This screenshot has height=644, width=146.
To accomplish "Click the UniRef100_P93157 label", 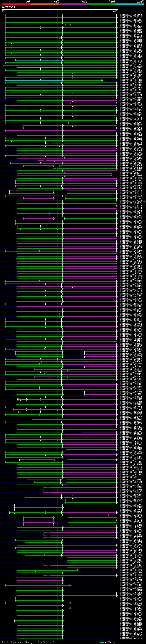I will point(131,339).
